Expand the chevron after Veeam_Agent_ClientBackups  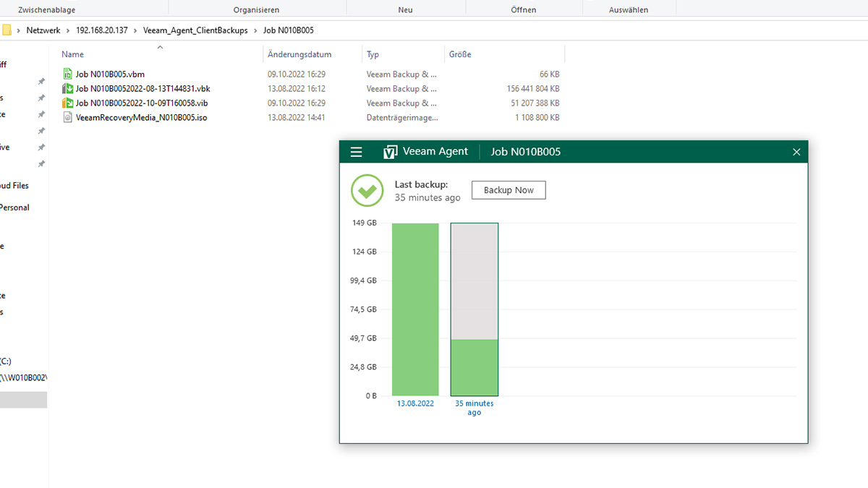coord(255,30)
